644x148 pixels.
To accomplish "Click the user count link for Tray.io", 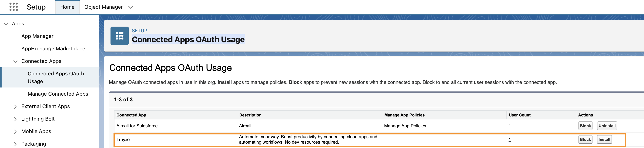I will 510,140.
